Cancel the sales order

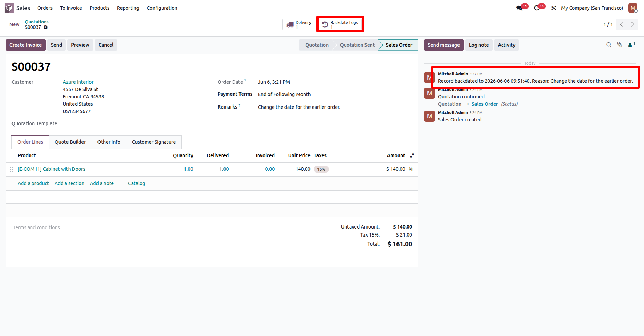coord(106,45)
